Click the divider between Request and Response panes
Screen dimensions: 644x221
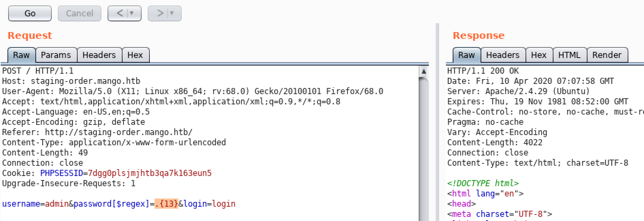pos(437,122)
